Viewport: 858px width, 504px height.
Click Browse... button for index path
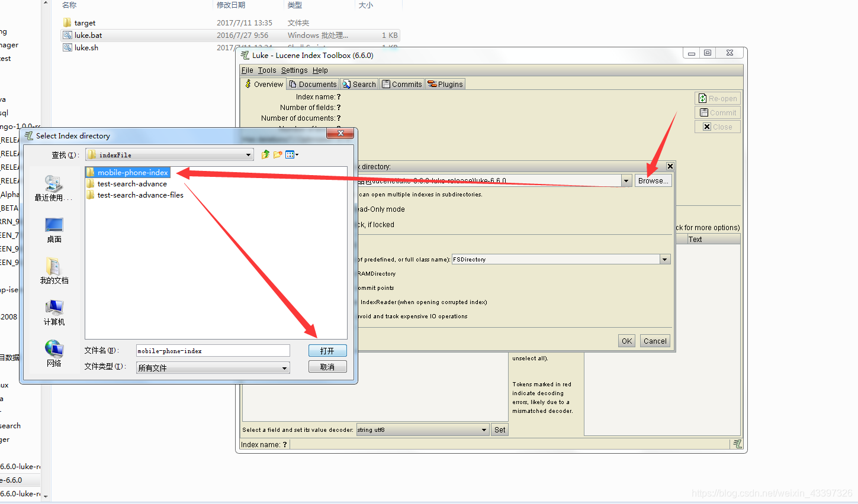click(654, 180)
